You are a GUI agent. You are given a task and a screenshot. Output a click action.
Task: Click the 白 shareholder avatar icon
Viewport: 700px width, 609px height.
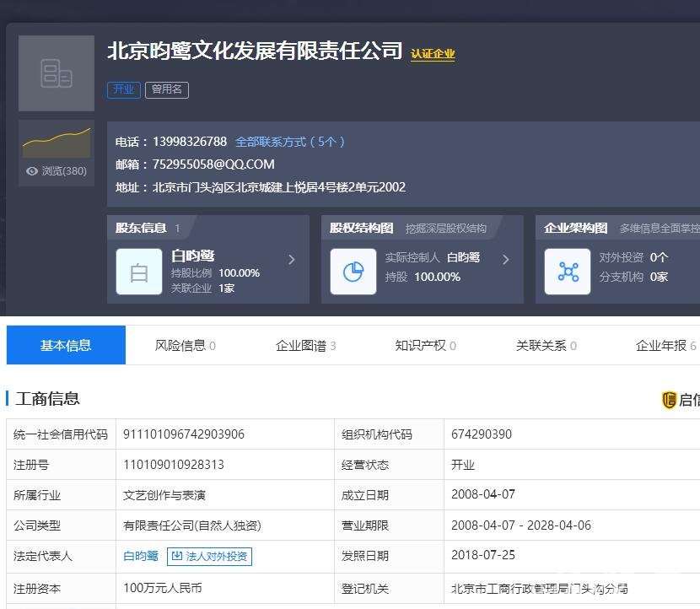[x=139, y=272]
